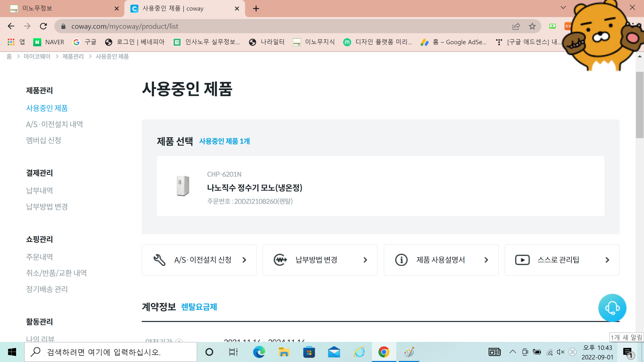Image resolution: width=644 pixels, height=362 pixels.
Task: Close the 이노무정보 tab
Action: click(117, 9)
